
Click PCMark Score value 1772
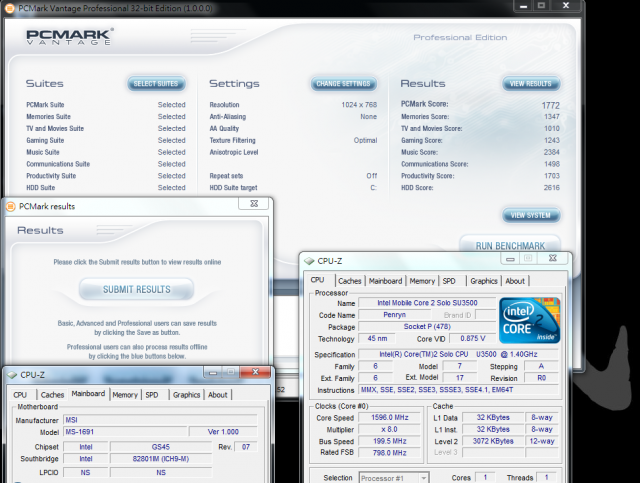pos(551,105)
